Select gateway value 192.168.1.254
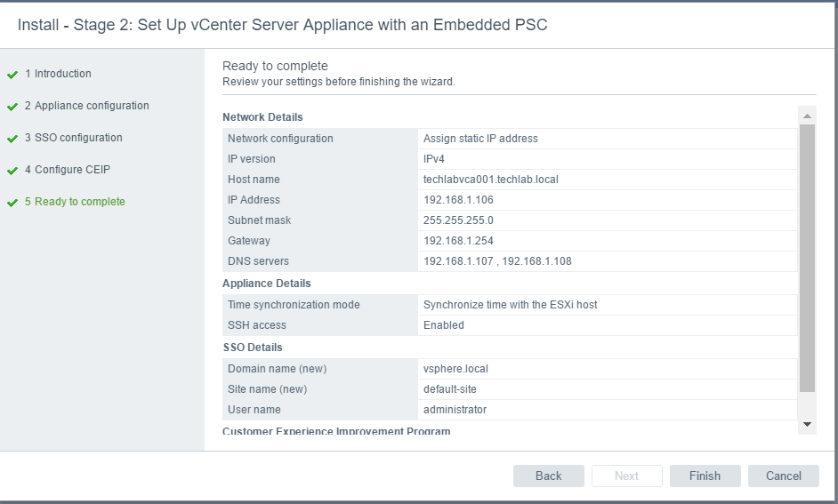Image resolution: width=838 pixels, height=504 pixels. 458,240
